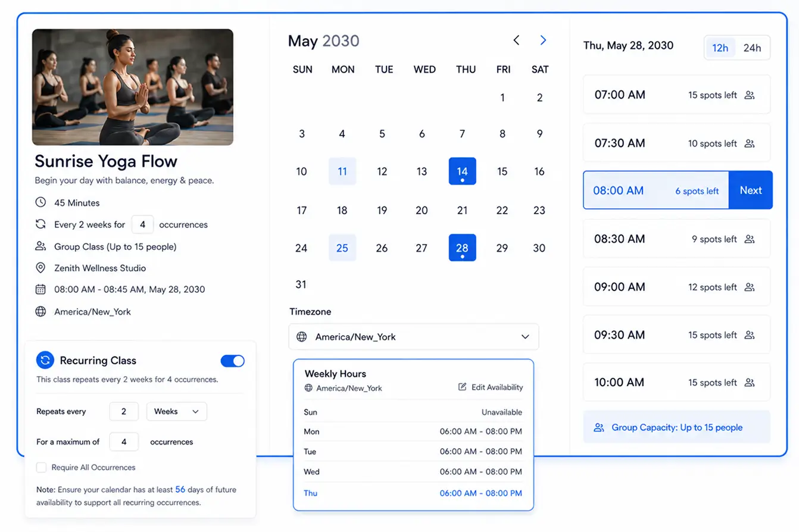Click the May 2030 month heading

coord(324,41)
